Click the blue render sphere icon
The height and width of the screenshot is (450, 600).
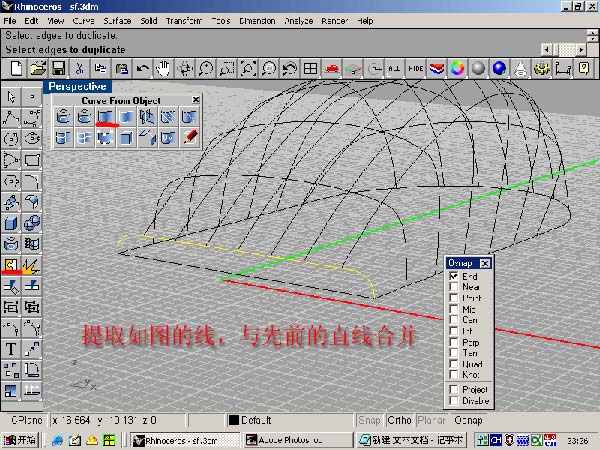coord(499,68)
